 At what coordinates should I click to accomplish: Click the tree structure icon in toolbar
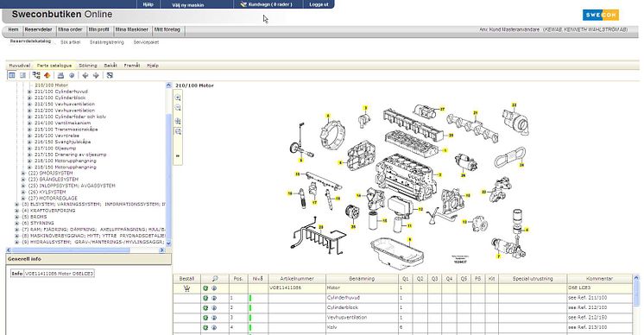click(36, 75)
